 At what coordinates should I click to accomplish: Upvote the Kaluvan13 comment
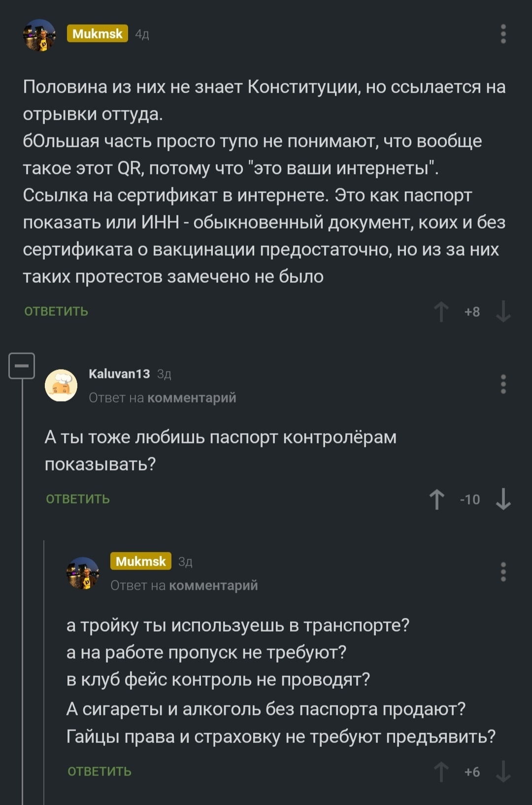click(x=437, y=499)
